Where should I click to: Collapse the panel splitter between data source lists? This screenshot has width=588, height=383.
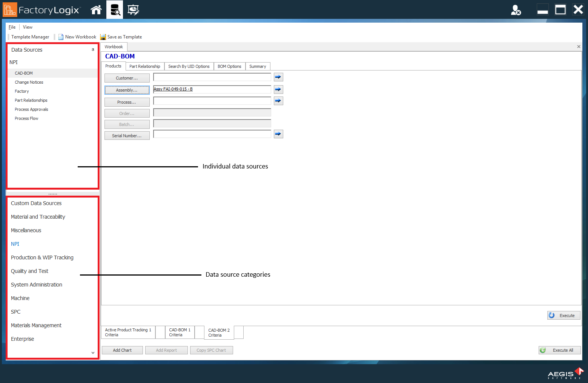click(52, 193)
